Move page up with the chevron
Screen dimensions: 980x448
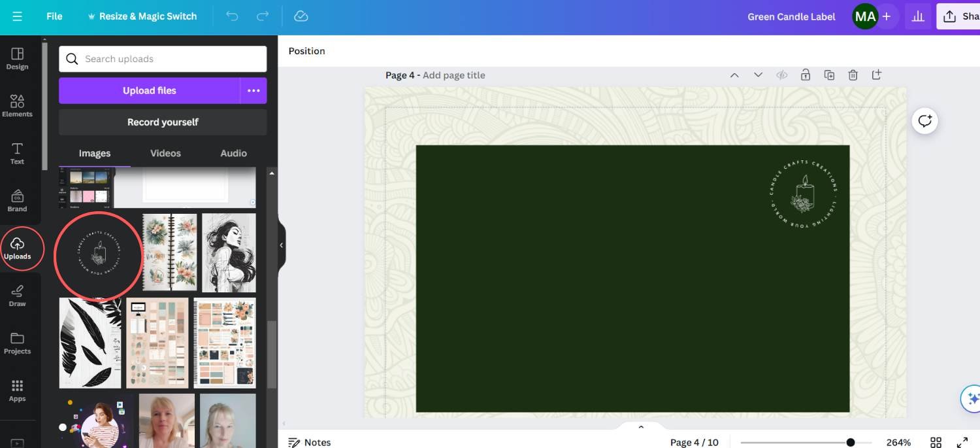734,75
